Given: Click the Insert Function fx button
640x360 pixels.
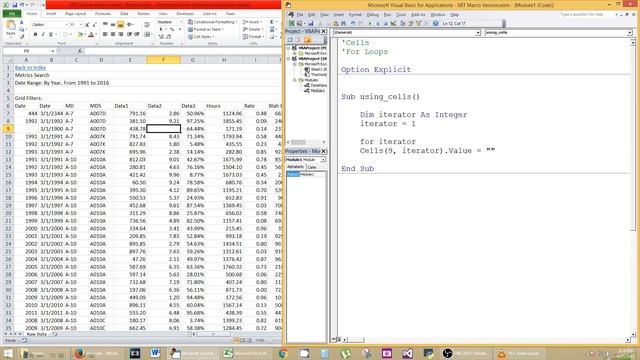Looking at the screenshot, I should pyautogui.click(x=80, y=51).
